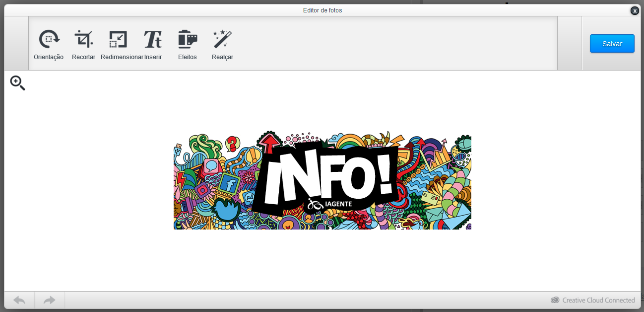The width and height of the screenshot is (644, 312).
Task: Click the Creative Cloud logo icon
Action: (555, 300)
